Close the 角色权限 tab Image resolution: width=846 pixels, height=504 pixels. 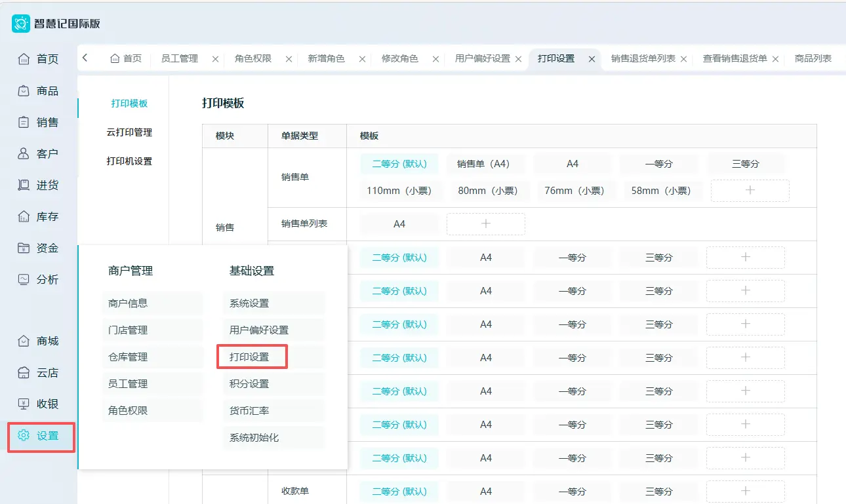[x=289, y=59]
